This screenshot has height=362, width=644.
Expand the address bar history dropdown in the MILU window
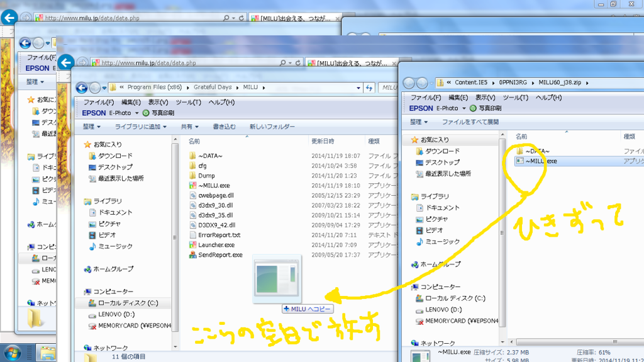358,88
